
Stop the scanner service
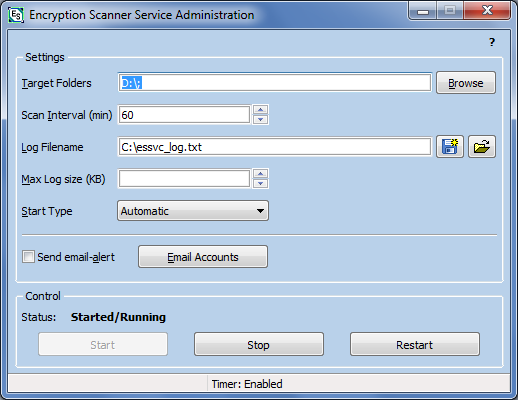tap(259, 344)
